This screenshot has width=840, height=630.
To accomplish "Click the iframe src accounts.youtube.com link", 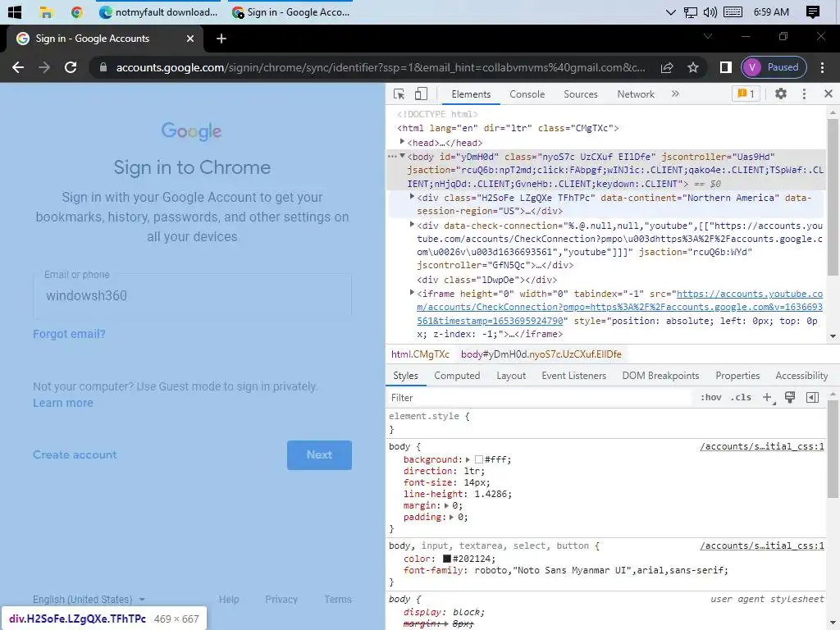I will [620, 307].
